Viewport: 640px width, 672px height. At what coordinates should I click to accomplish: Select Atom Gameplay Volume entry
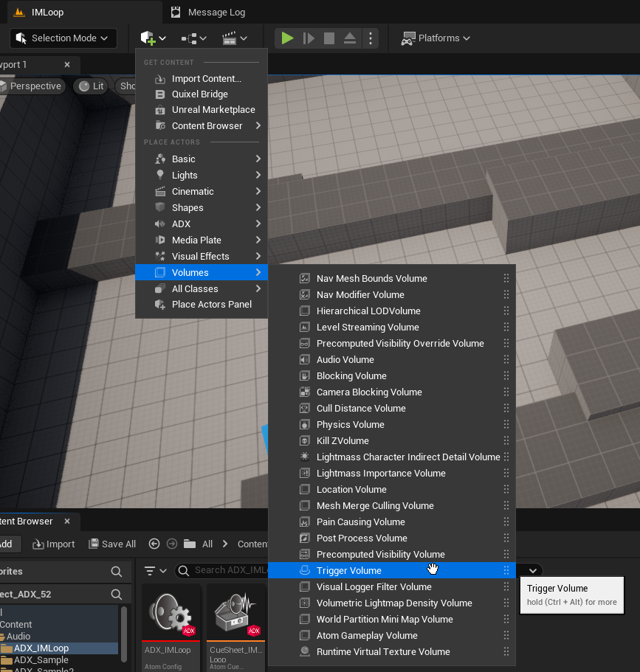point(392,636)
